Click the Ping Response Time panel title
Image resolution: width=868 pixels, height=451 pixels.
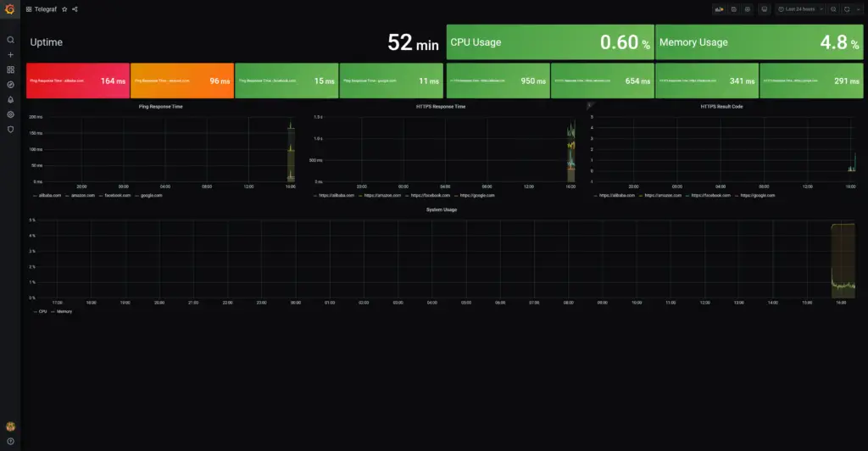(160, 107)
